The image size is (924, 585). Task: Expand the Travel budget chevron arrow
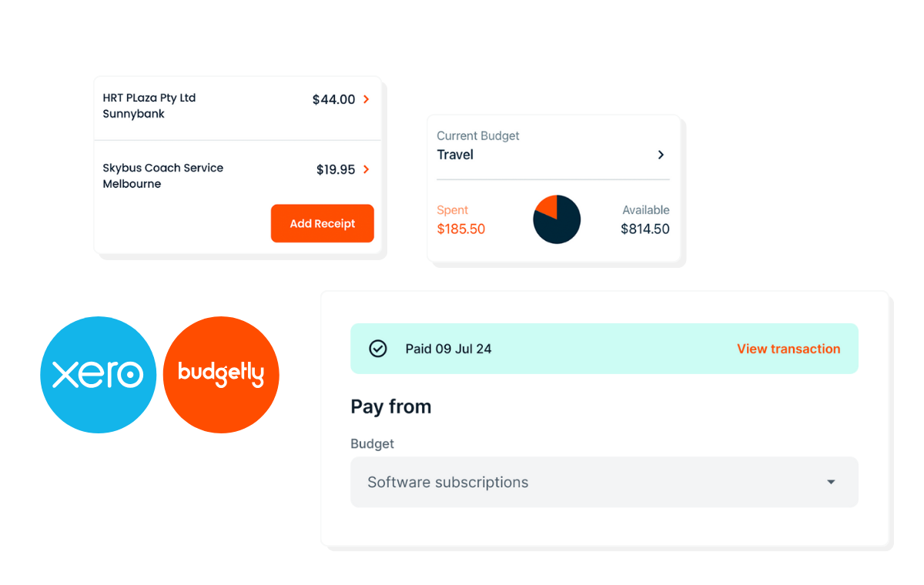point(661,155)
